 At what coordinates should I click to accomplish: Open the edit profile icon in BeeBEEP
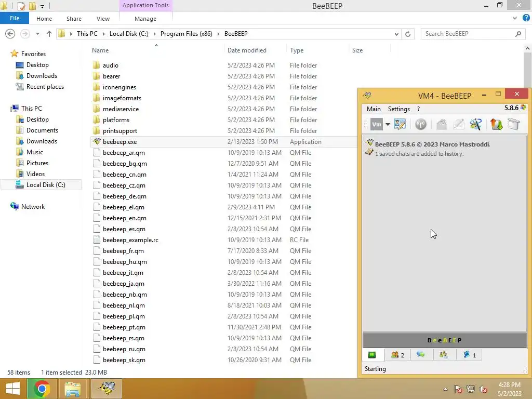click(x=400, y=125)
